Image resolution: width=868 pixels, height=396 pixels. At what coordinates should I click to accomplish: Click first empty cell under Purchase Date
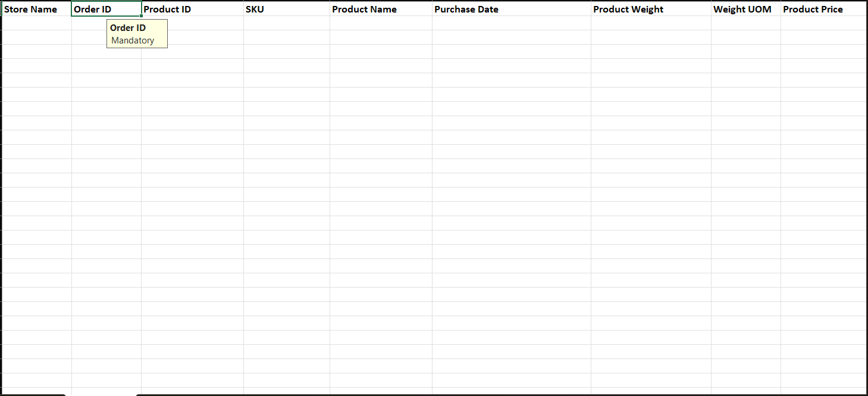(x=511, y=23)
